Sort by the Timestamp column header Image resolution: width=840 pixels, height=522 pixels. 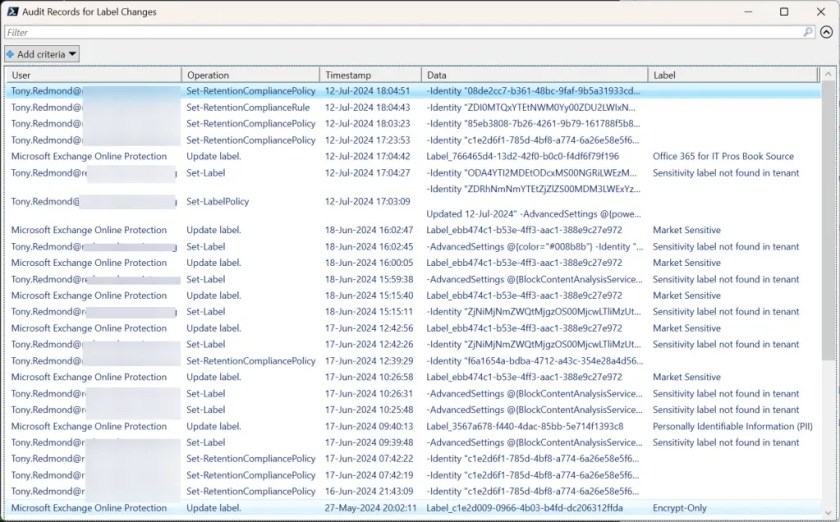coord(370,75)
